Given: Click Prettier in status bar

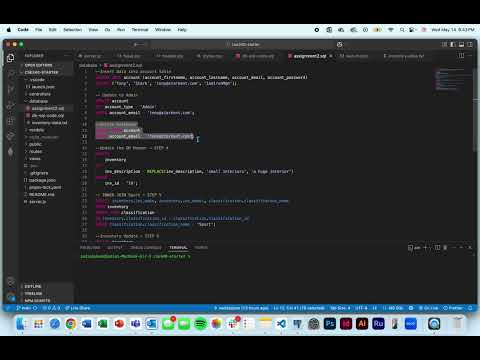Looking at the screenshot, I should pyautogui.click(x=453, y=308).
